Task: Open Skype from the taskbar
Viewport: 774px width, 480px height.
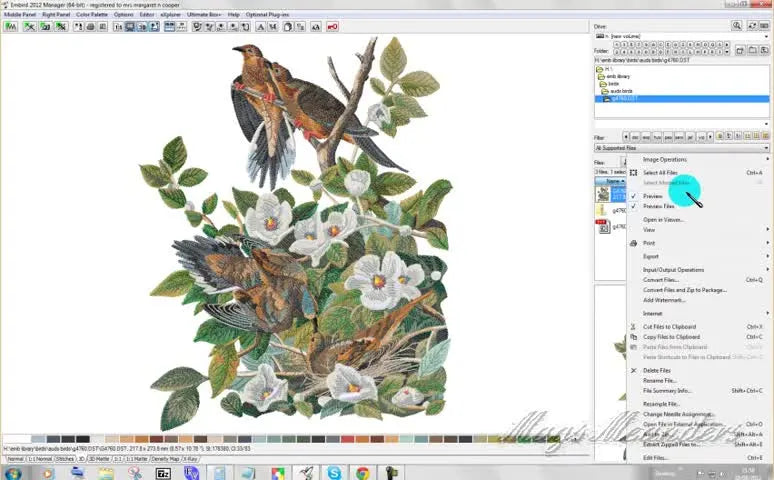Action: (334, 473)
